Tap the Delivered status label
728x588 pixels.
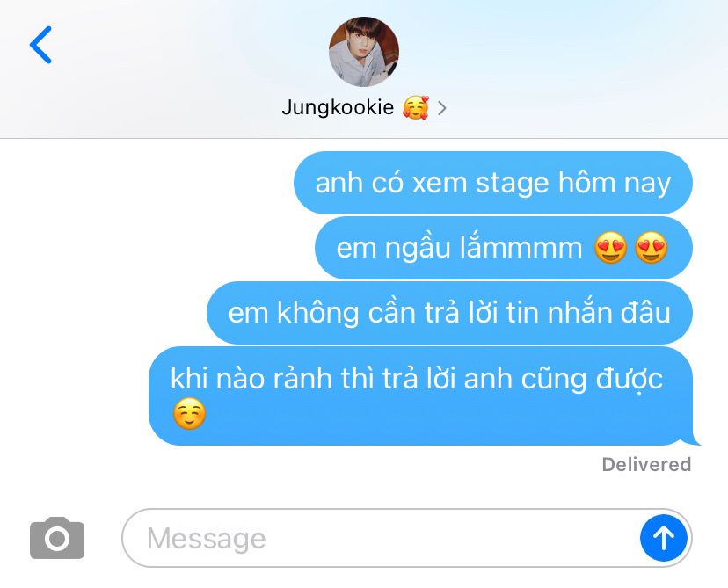tap(646, 465)
